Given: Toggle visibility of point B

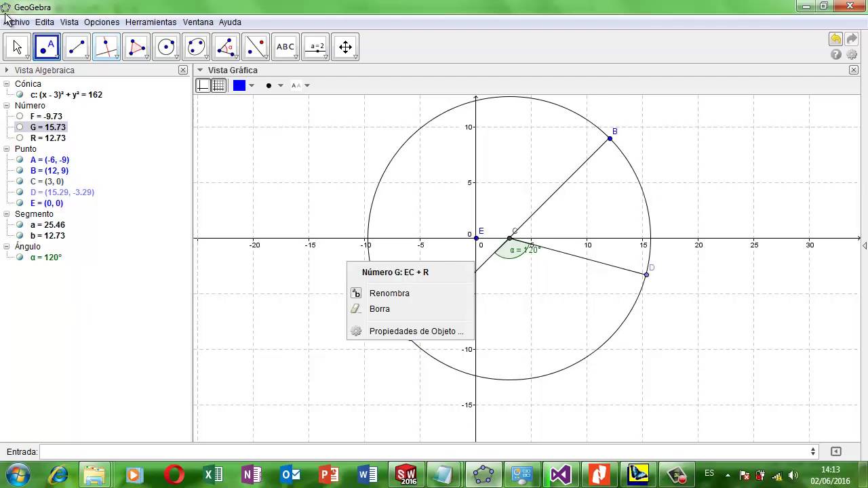Looking at the screenshot, I should [20, 171].
